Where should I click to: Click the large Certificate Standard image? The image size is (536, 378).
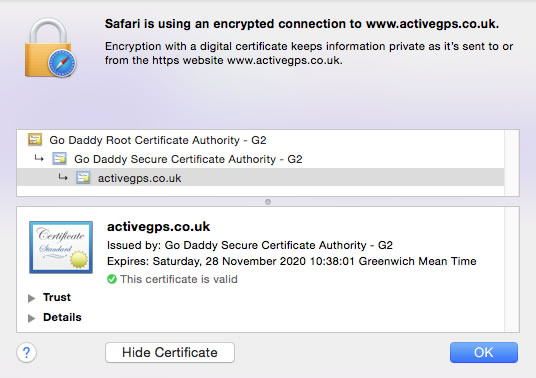point(61,247)
